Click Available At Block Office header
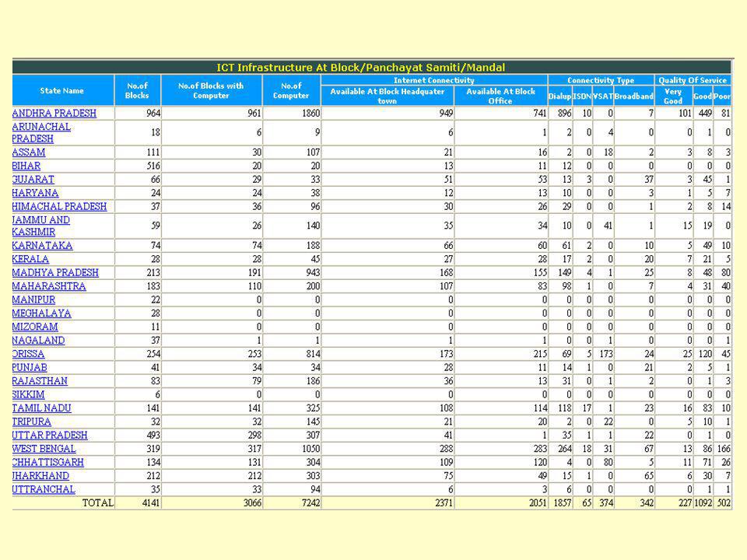Viewport: 747px width, 560px height. (x=500, y=96)
